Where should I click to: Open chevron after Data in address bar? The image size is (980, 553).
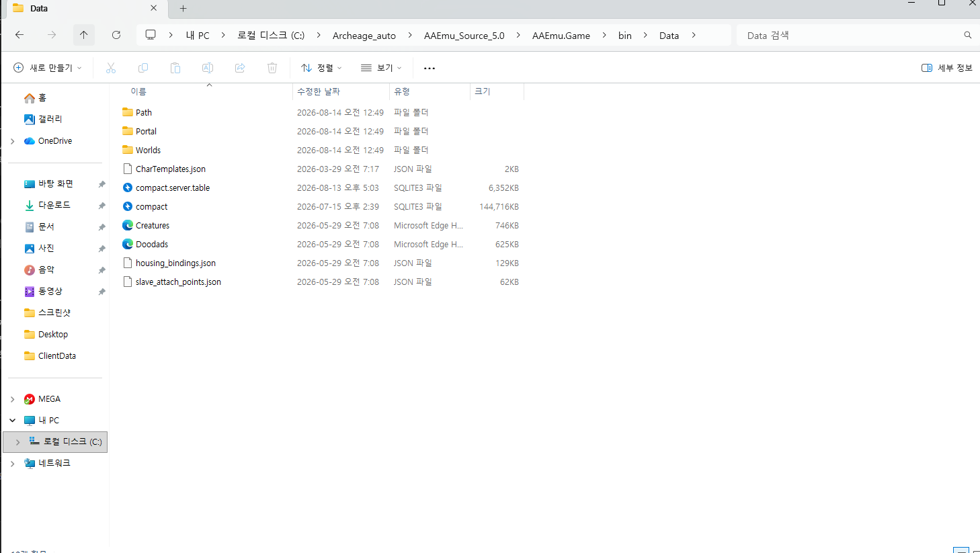click(694, 35)
